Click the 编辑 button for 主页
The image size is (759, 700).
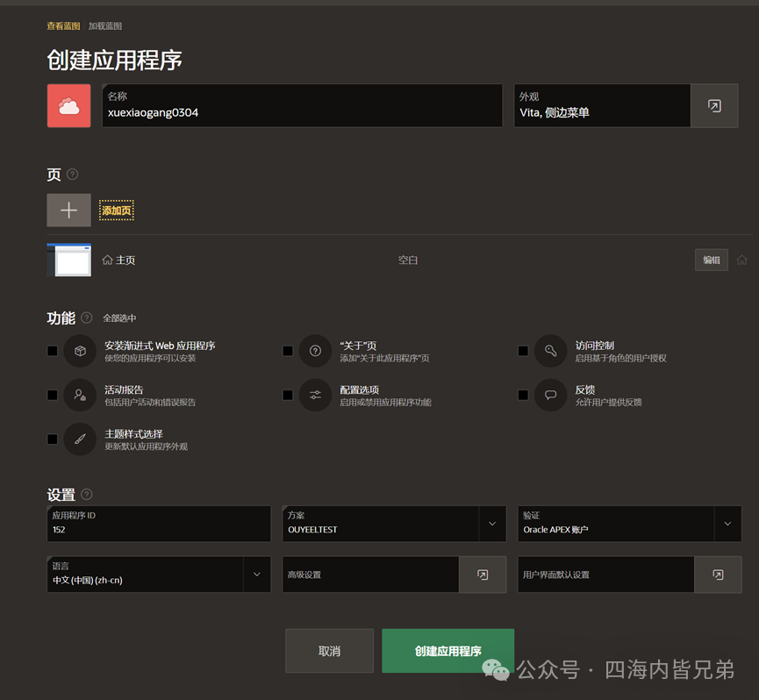pyautogui.click(x=712, y=261)
